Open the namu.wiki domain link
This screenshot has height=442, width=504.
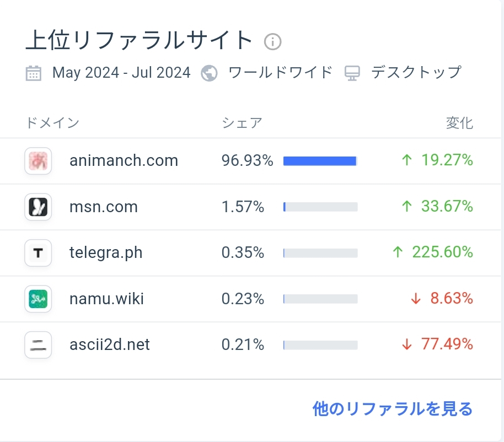pyautogui.click(x=106, y=298)
